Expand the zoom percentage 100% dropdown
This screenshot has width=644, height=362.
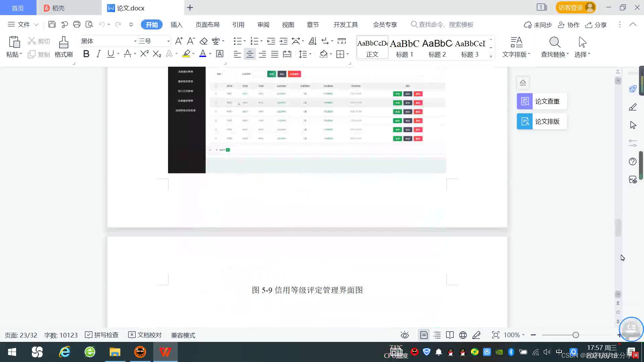coord(523,335)
